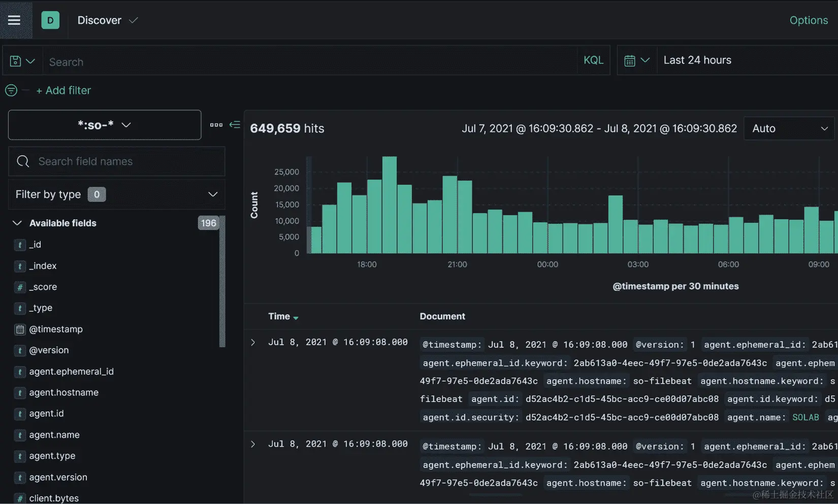Select the agent.name field
This screenshot has height=504, width=838.
click(x=54, y=435)
